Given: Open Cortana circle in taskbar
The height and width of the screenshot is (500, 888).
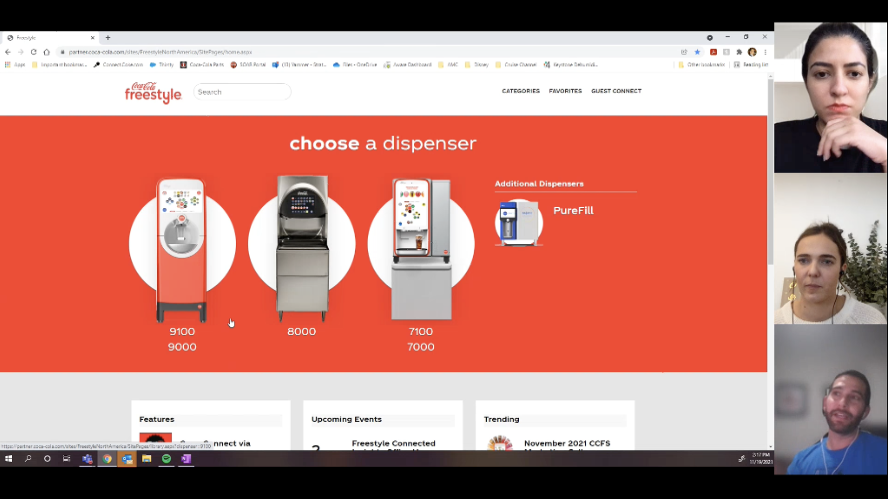Looking at the screenshot, I should 47,459.
